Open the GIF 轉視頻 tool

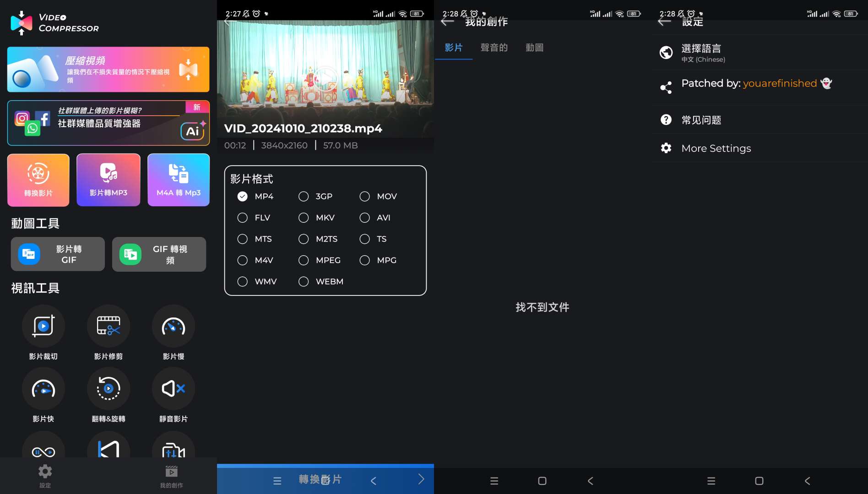(159, 254)
